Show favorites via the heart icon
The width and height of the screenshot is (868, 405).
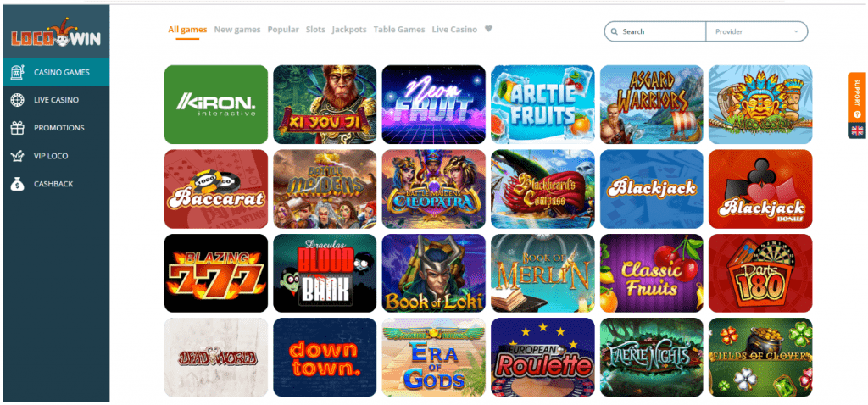(x=488, y=30)
